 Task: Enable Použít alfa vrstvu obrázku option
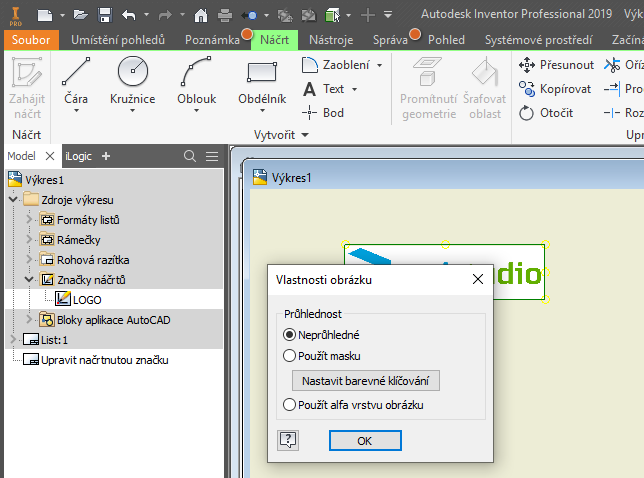coord(290,405)
